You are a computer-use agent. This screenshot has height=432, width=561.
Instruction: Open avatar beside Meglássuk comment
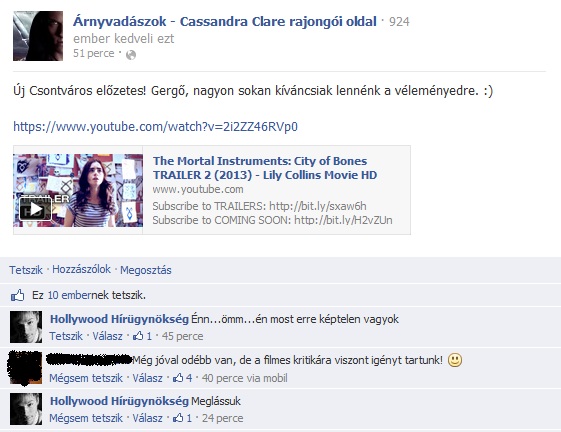(26, 409)
